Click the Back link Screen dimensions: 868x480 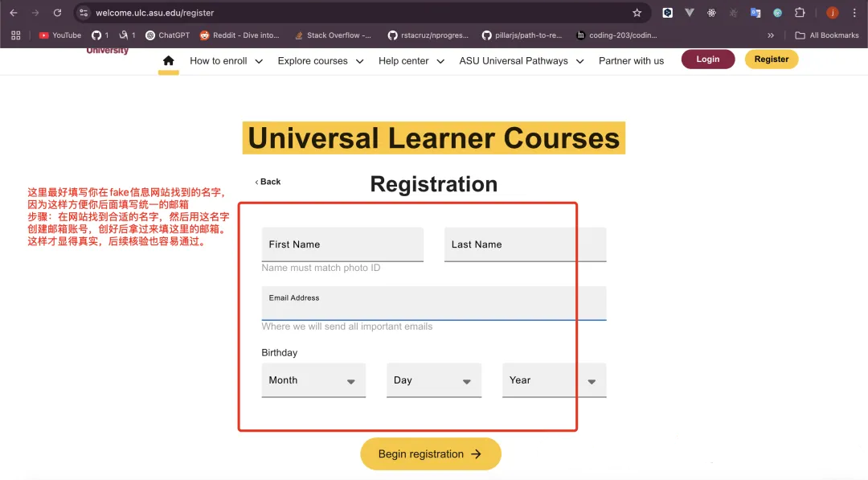[268, 182]
